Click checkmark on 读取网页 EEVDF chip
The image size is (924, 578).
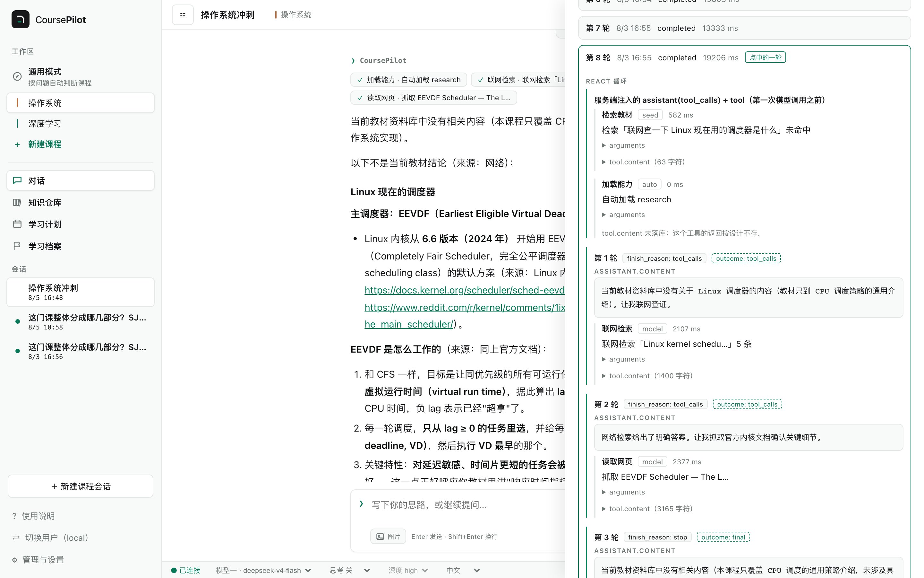pyautogui.click(x=360, y=98)
